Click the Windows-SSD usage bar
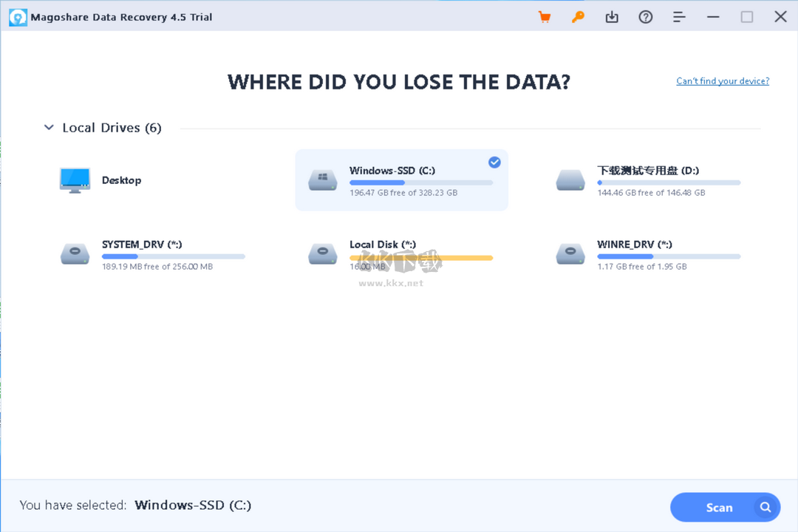 [x=421, y=183]
